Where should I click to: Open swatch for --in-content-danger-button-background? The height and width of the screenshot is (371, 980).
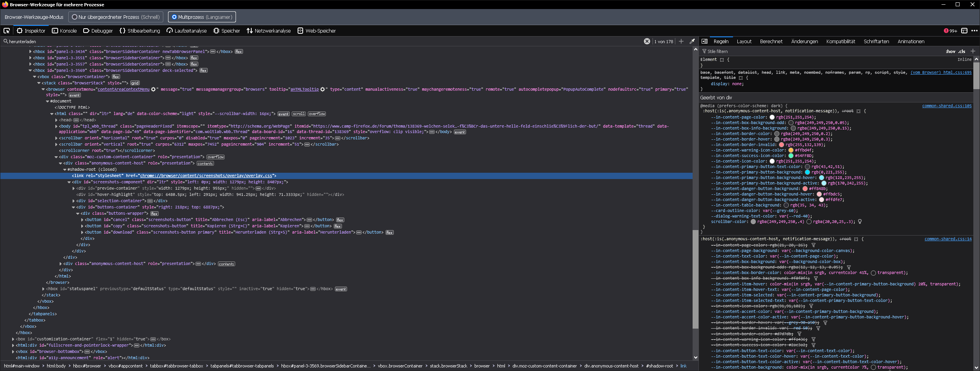click(x=805, y=189)
